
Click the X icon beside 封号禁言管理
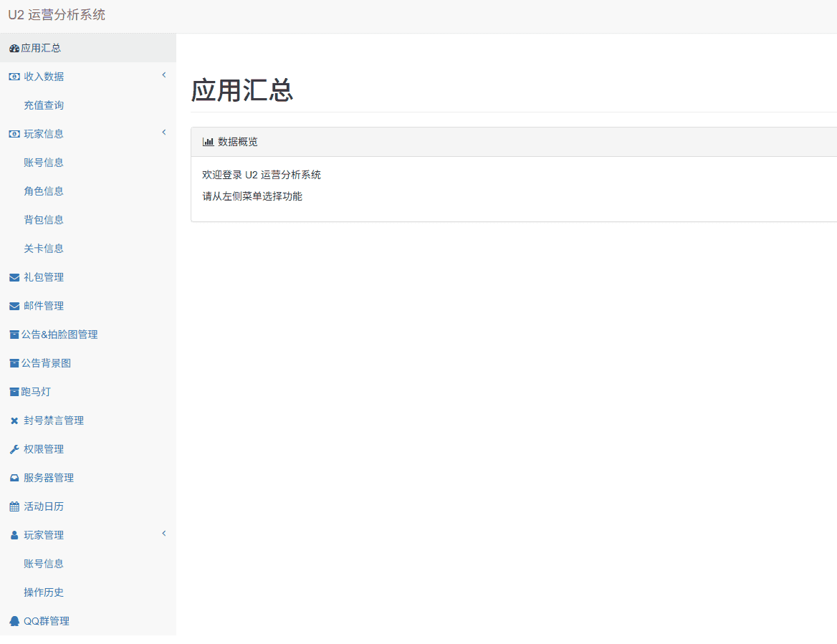(x=14, y=420)
